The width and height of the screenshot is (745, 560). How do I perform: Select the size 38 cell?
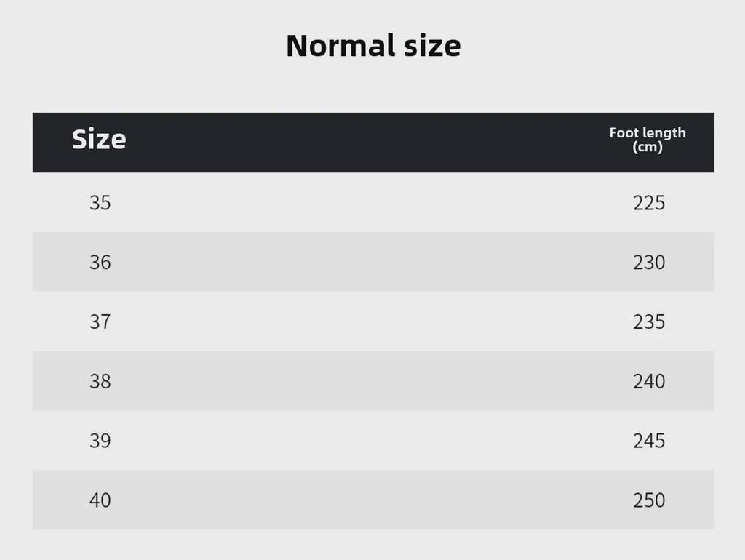[x=100, y=381]
